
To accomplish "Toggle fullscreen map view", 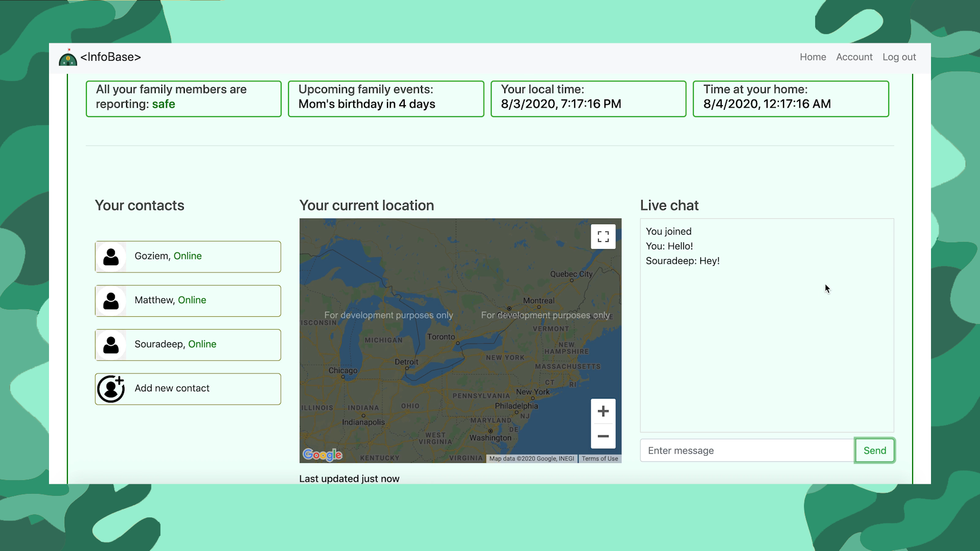I will tap(603, 237).
